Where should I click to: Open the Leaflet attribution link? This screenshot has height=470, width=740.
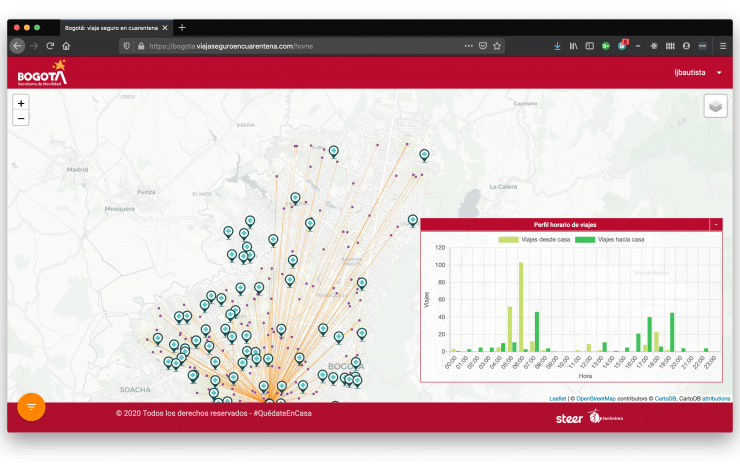click(557, 399)
